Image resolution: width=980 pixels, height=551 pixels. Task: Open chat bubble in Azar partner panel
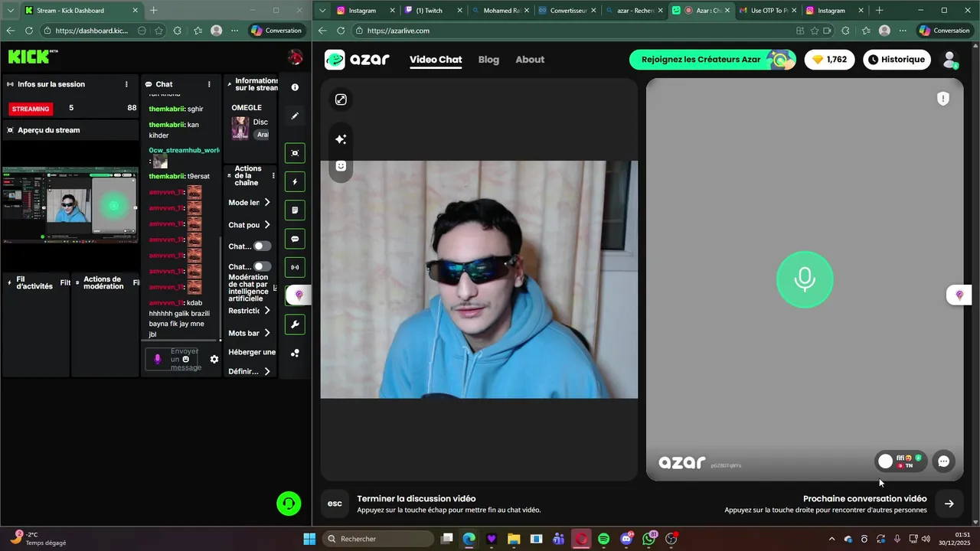coord(944,461)
